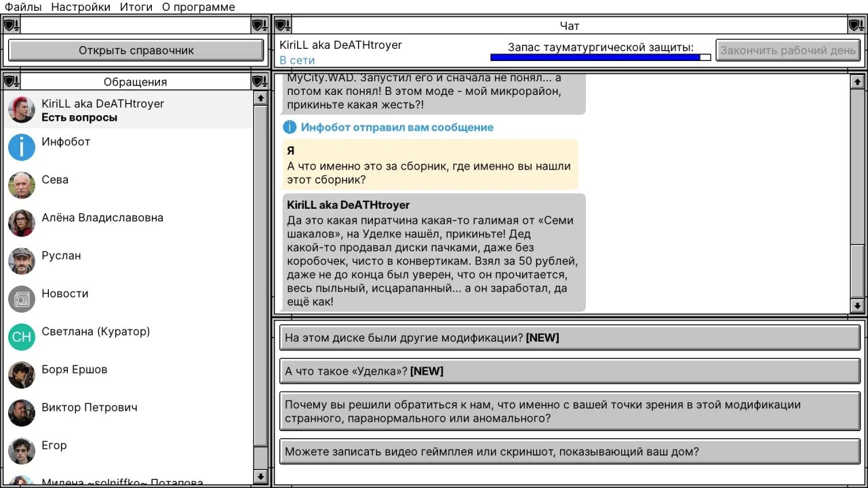The width and height of the screenshot is (868, 488).
Task: Click the requests list scroll-up arrow
Action: tap(260, 98)
